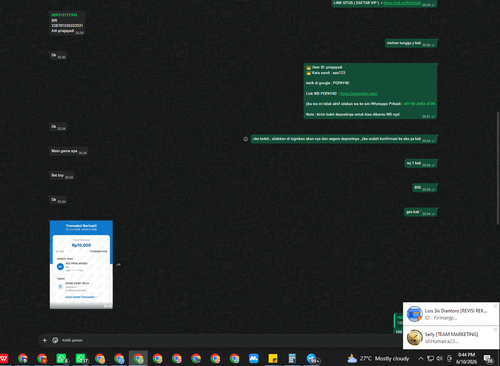Open the blue M app taskbar icon
Image resolution: width=500 pixels, height=366 pixels.
coord(254,359)
